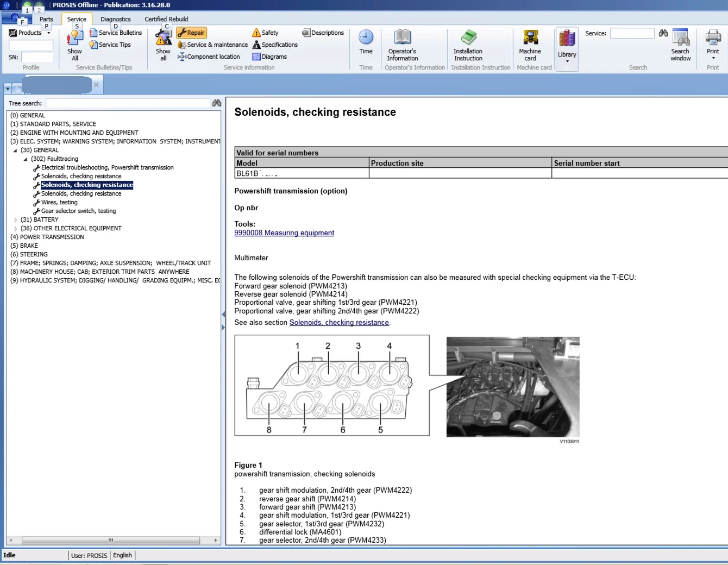Switch to the Diagnostics ribbon tab

click(115, 19)
